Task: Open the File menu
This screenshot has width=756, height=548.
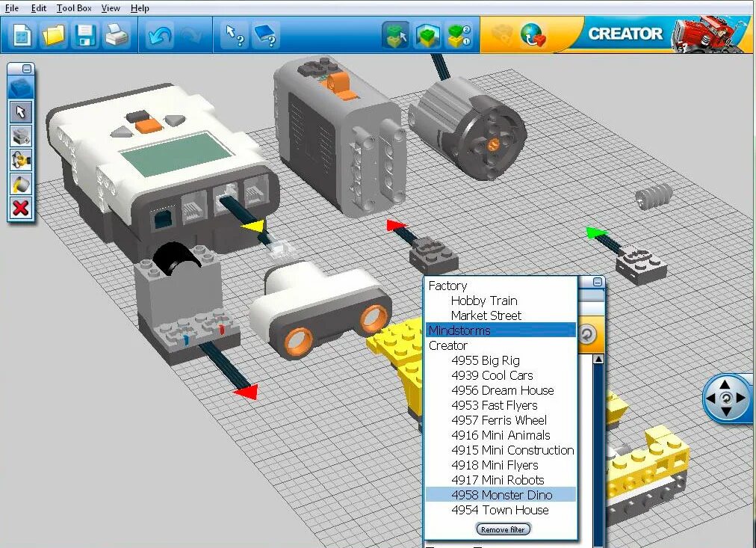Action: coord(11,7)
